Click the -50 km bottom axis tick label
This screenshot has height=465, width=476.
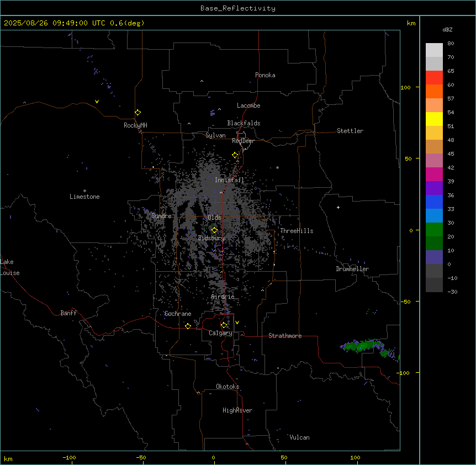point(141,457)
